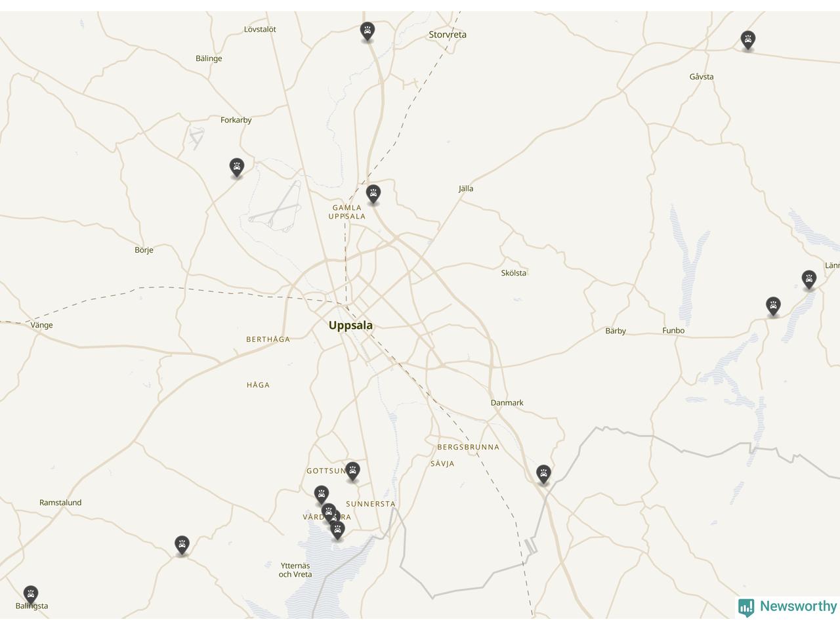Click the easternmost car marker near Länna
This screenshot has width=840, height=630.
809,280
